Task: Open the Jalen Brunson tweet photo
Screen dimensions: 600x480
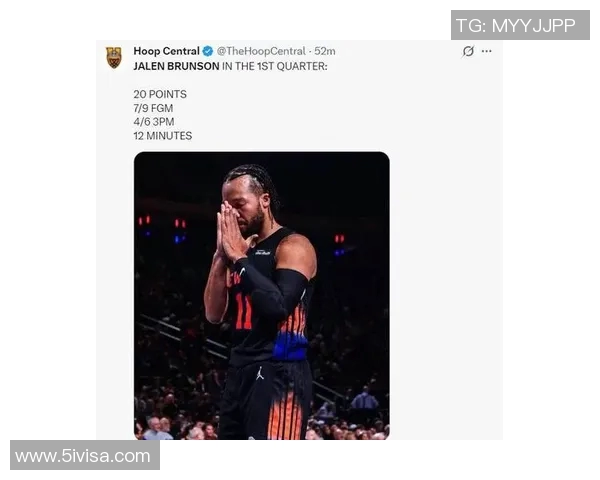Action: [x=262, y=296]
